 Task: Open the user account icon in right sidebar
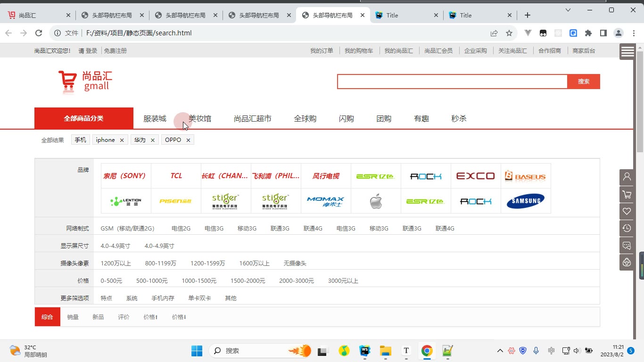627,177
